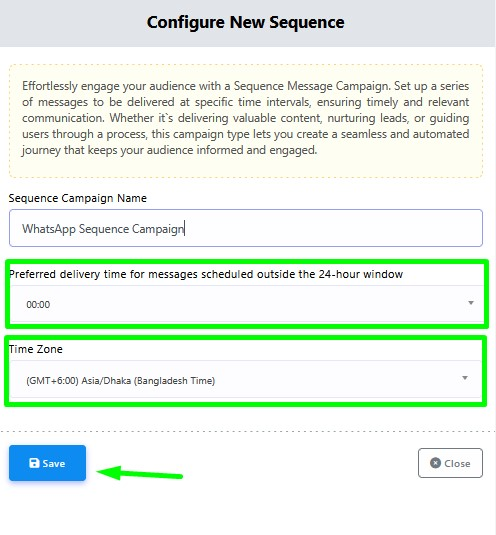Click the Configure New Sequence title
This screenshot has height=535, width=496.
tap(246, 23)
